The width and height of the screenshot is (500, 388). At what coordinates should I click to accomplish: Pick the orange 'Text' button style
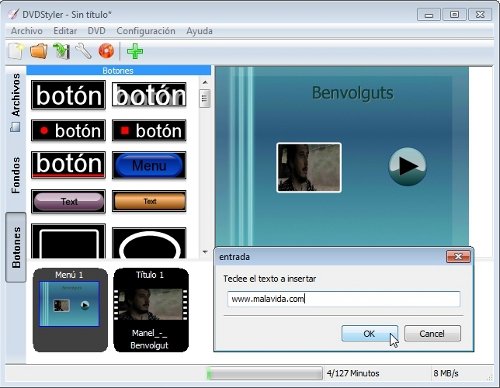(149, 201)
